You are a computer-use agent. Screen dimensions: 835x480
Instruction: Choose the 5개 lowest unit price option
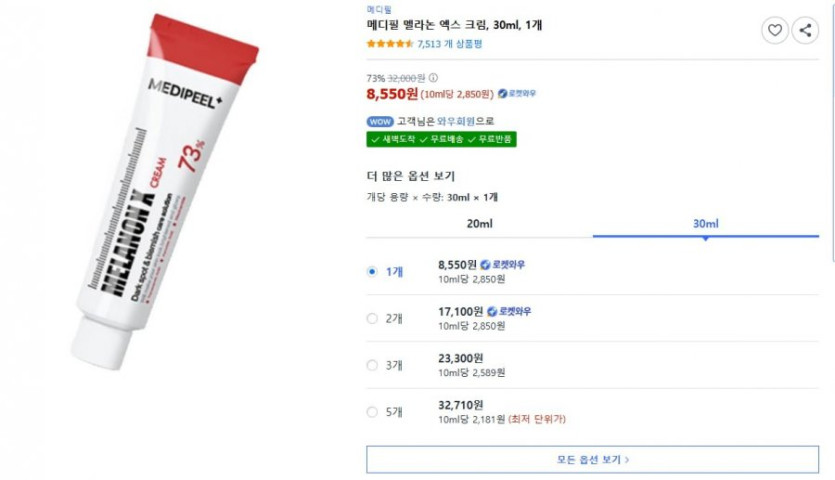point(372,411)
